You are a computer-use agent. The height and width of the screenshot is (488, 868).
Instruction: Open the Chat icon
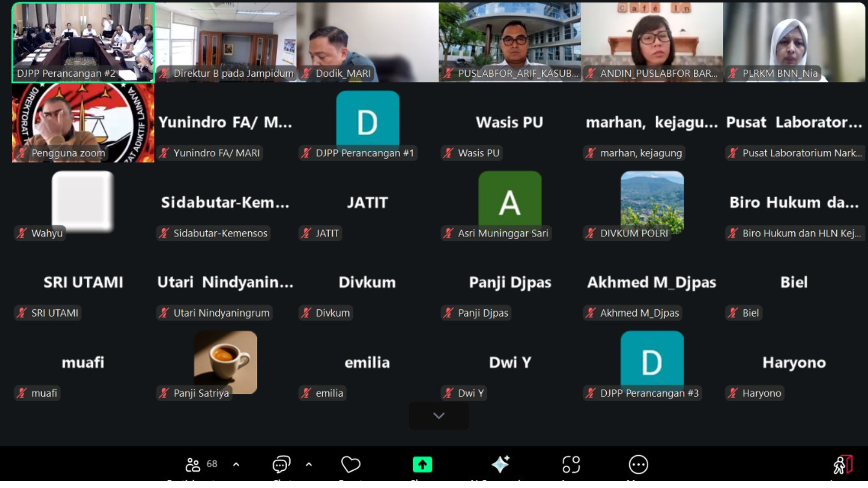click(x=281, y=465)
